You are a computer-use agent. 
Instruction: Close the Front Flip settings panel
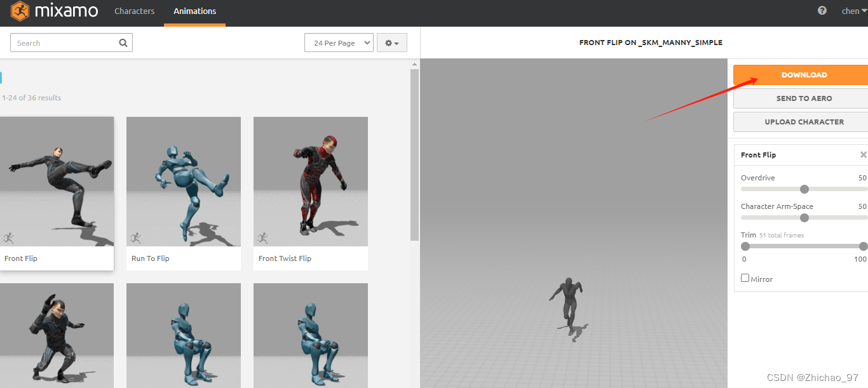[863, 155]
